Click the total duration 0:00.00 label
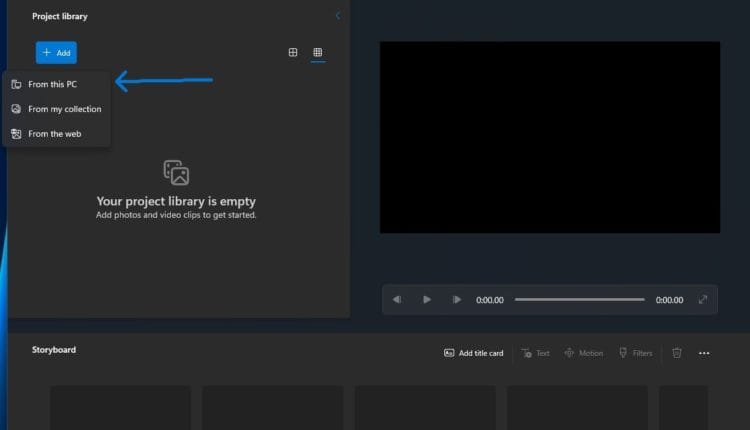750x430 pixels. pos(669,300)
